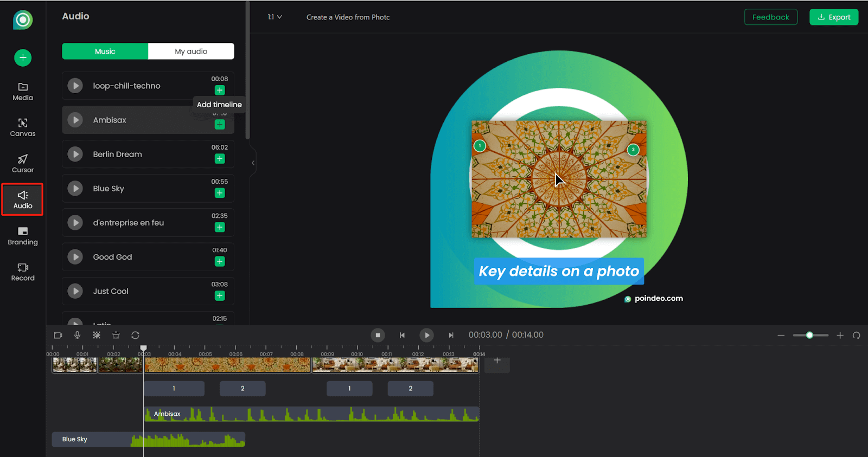Click the Audio panel heading

75,16
